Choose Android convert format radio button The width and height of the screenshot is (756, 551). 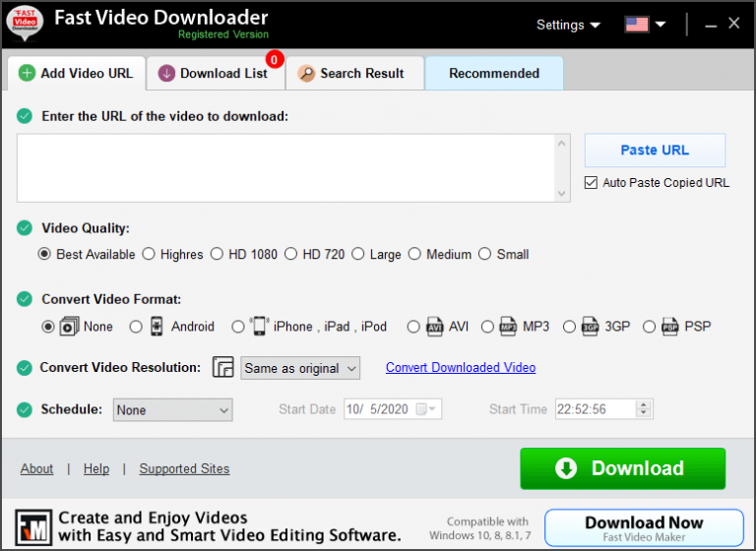(136, 327)
